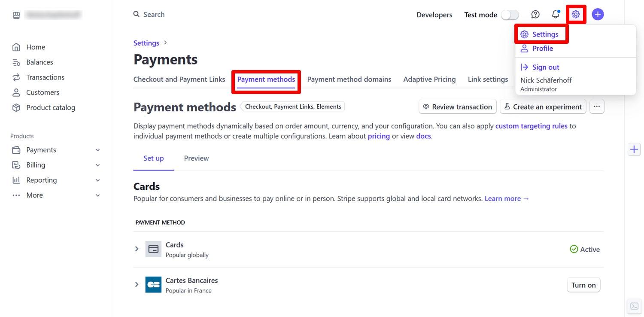Click the help question mark icon

coord(535,15)
